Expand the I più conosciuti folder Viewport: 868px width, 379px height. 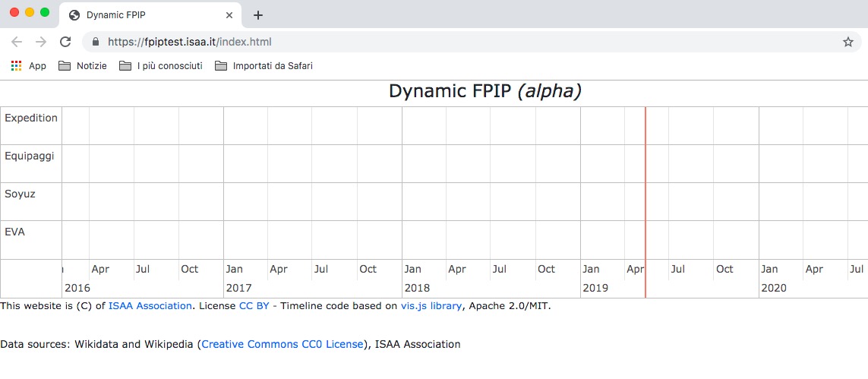(161, 66)
